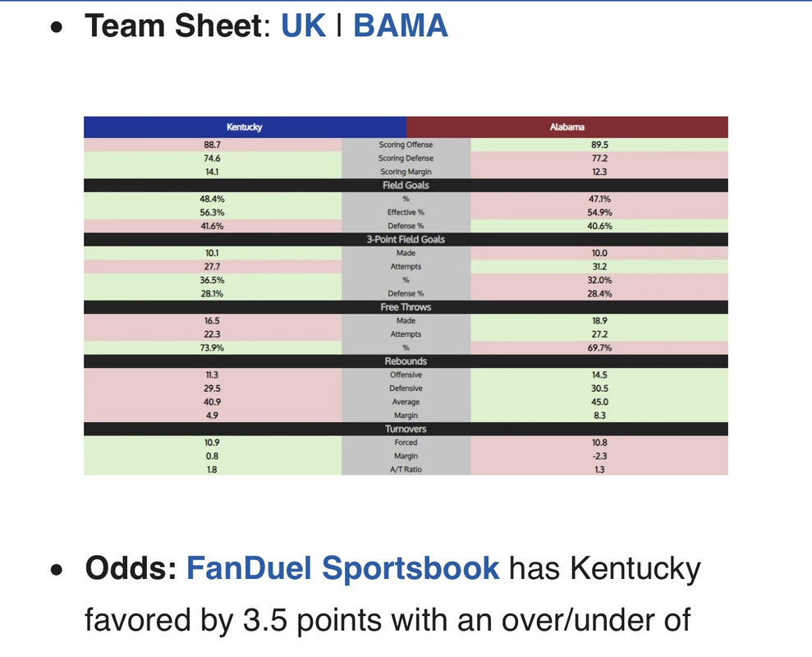
Task: Open the stats comparison table image
Action: 406,296
